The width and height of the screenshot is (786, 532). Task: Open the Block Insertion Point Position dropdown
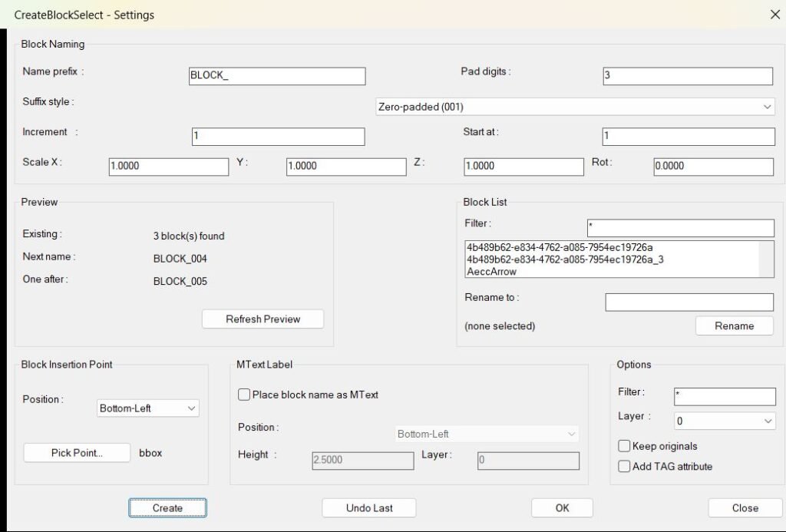pyautogui.click(x=147, y=408)
